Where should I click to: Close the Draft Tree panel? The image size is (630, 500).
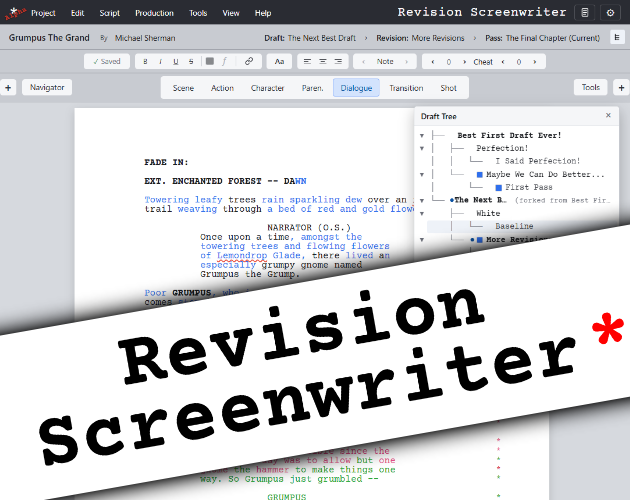tap(608, 115)
